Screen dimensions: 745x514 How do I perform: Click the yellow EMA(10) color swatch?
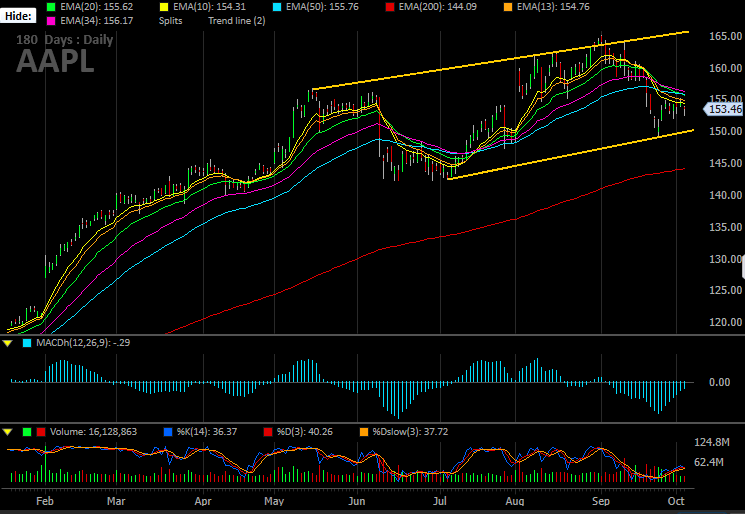point(164,7)
